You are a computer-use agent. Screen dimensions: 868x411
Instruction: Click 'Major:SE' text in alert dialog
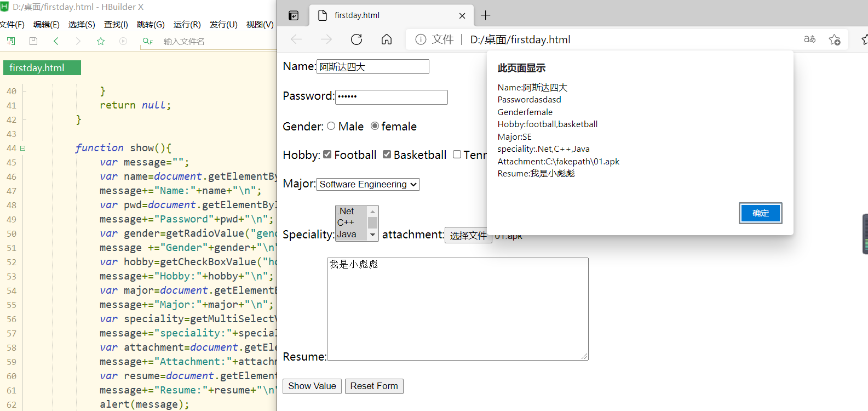tap(515, 137)
